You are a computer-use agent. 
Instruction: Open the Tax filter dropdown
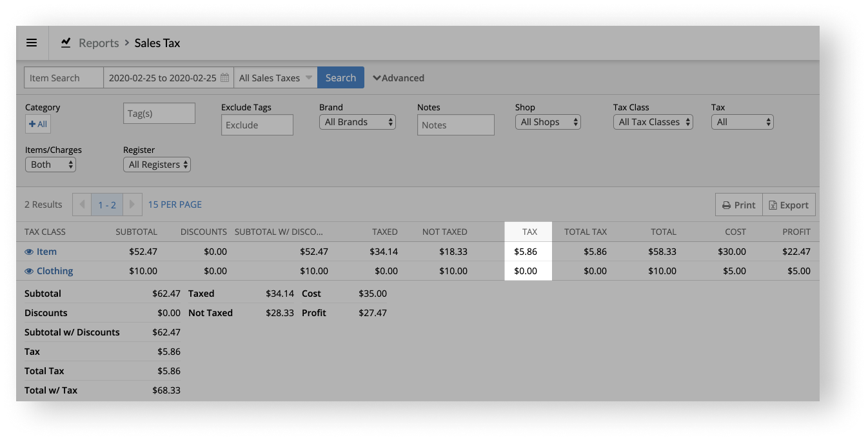[x=742, y=122]
